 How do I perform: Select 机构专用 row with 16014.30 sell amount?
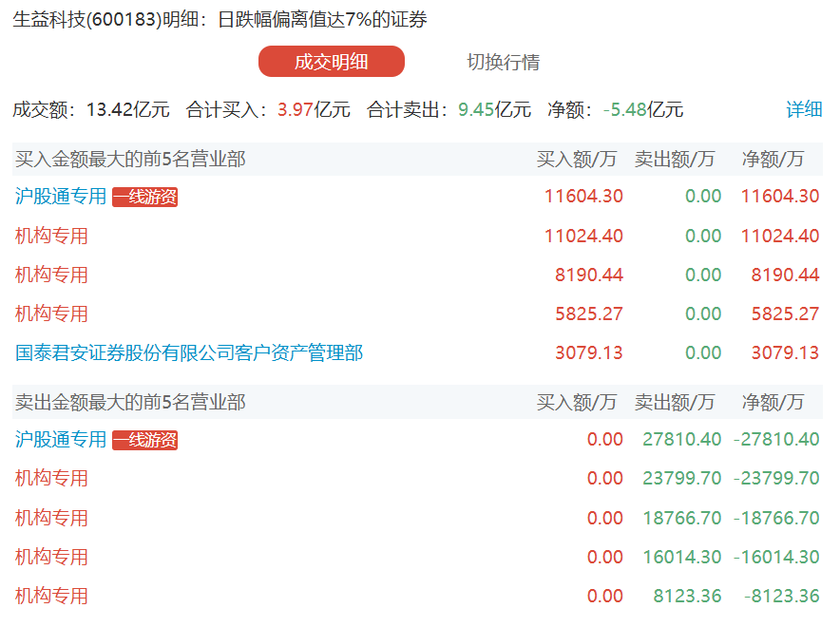[417, 557]
